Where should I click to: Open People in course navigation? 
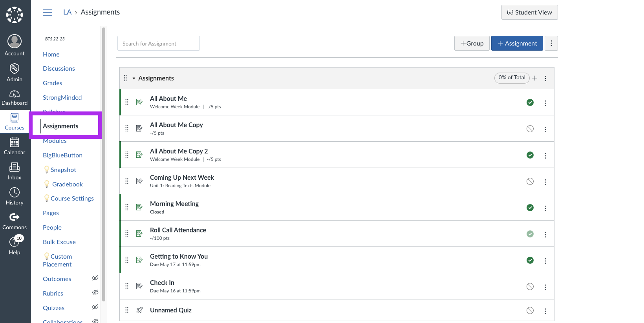[52, 227]
